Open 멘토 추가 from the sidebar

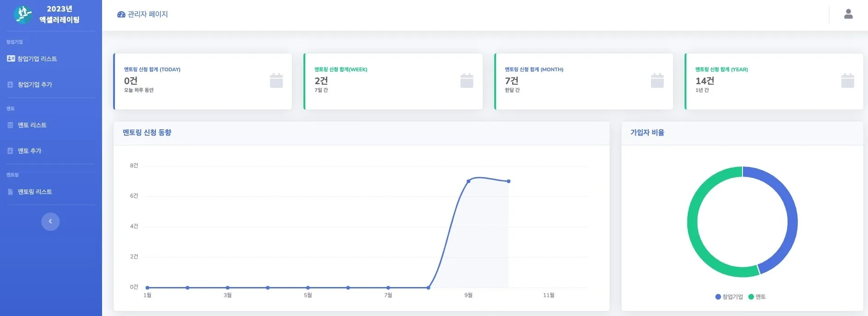tap(29, 151)
